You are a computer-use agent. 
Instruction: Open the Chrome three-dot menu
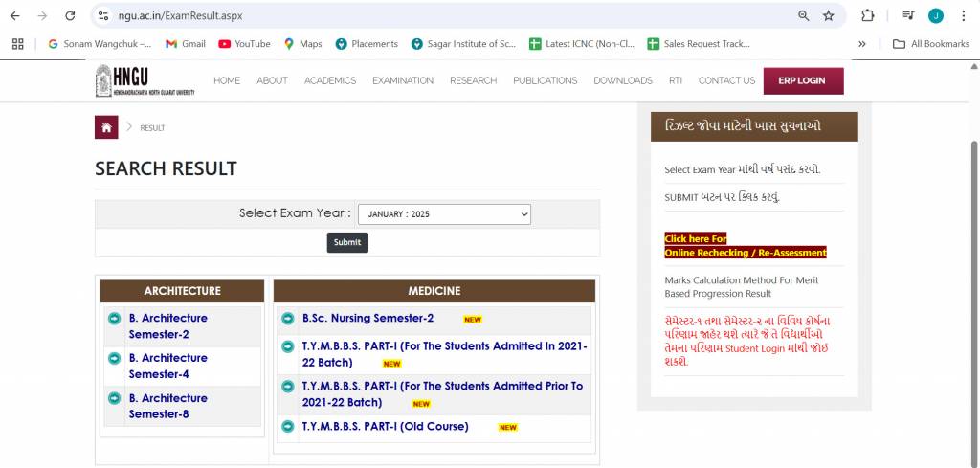tap(963, 16)
